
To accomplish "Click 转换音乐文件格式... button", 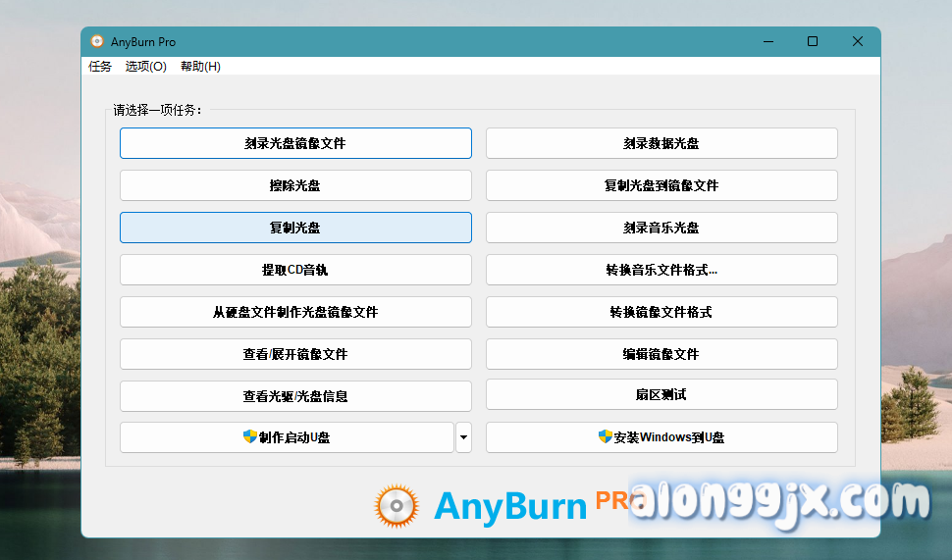I will coord(661,270).
